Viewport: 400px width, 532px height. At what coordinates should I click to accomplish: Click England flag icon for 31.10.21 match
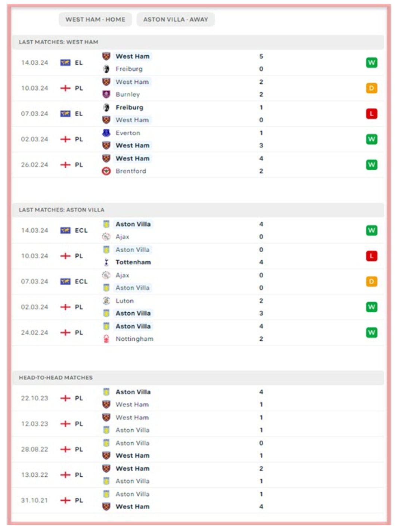point(65,500)
